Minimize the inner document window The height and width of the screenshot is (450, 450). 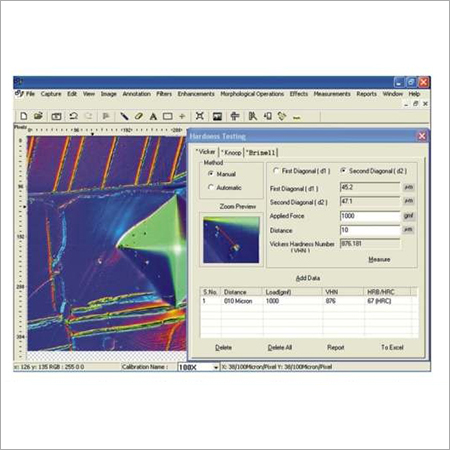pyautogui.click(x=406, y=104)
